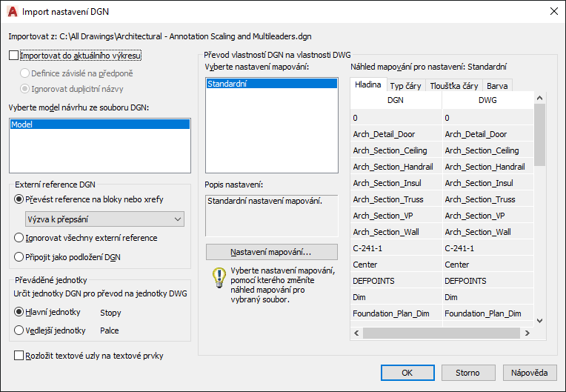Image resolution: width=566 pixels, height=392 pixels.
Task: Check Rozložit textové uzly na textové prvky
Action: (x=19, y=356)
